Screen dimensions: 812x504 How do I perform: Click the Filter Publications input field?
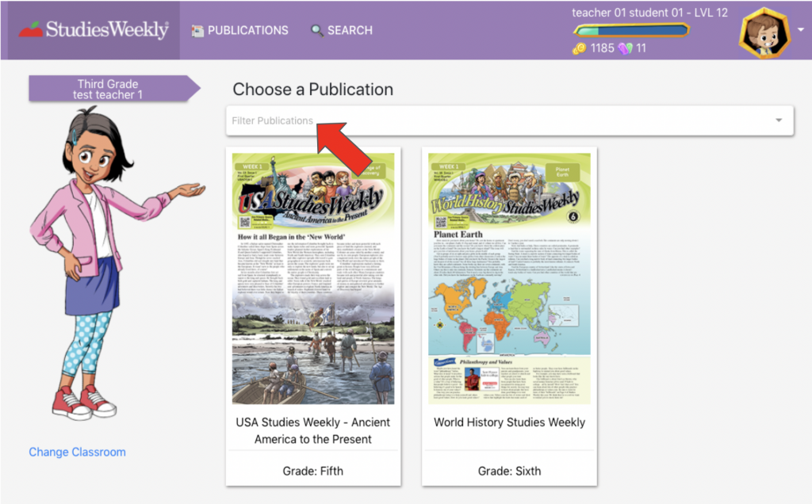point(510,120)
